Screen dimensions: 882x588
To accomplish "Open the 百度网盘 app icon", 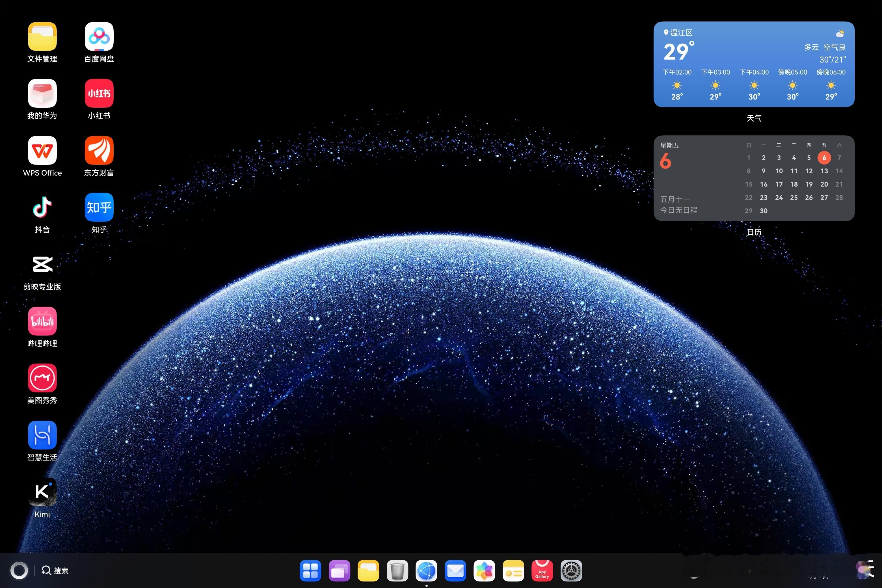I will coord(99,37).
